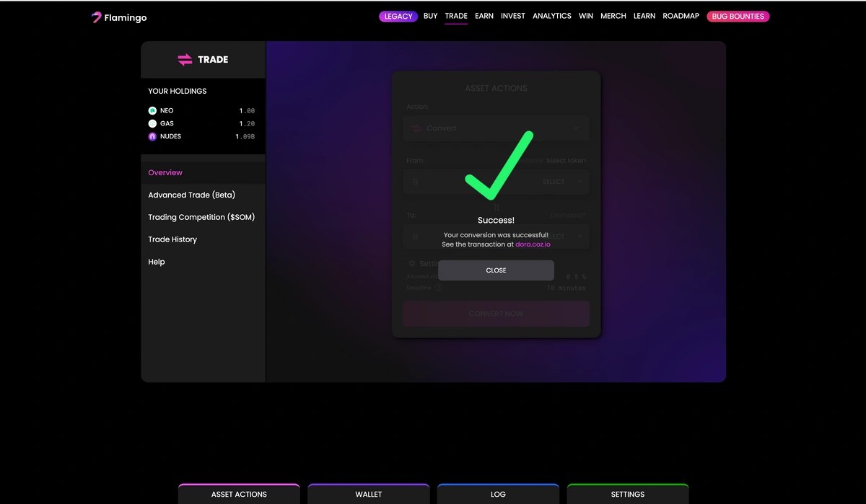866x504 pixels.
Task: Open the WALLET bottom tab
Action: pos(368,494)
